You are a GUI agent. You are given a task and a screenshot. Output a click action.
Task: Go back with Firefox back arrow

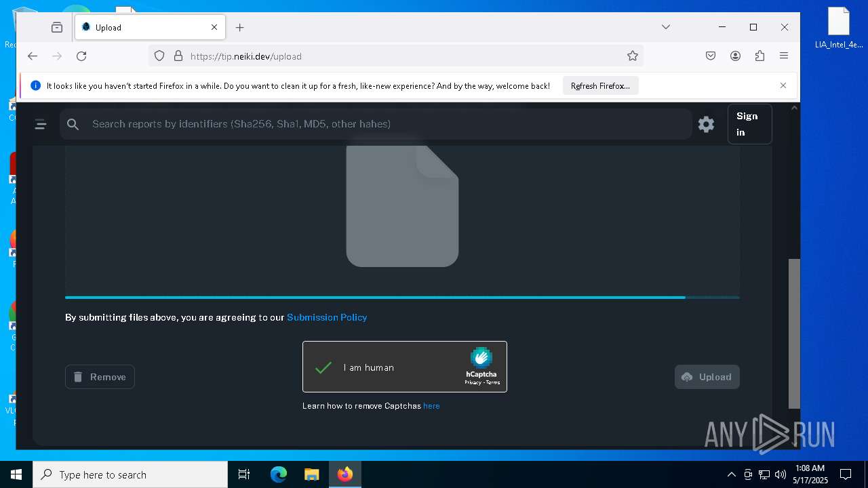click(x=33, y=56)
